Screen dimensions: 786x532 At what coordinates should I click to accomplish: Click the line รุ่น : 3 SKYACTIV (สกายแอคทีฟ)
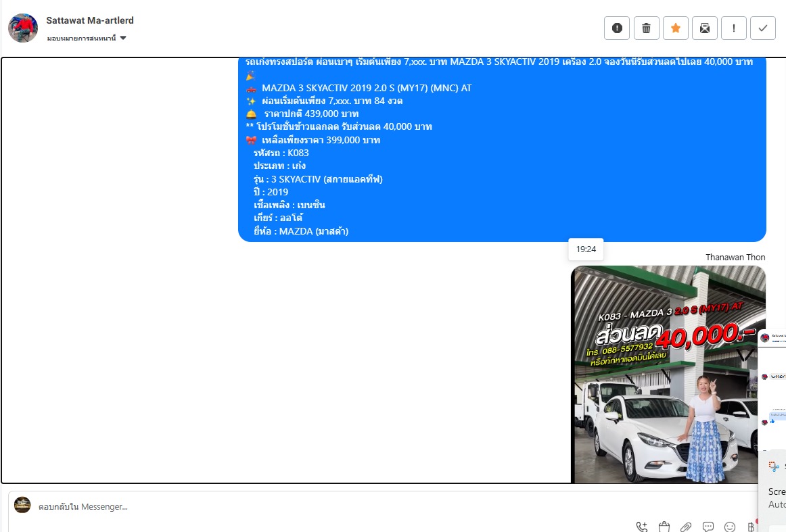318,179
